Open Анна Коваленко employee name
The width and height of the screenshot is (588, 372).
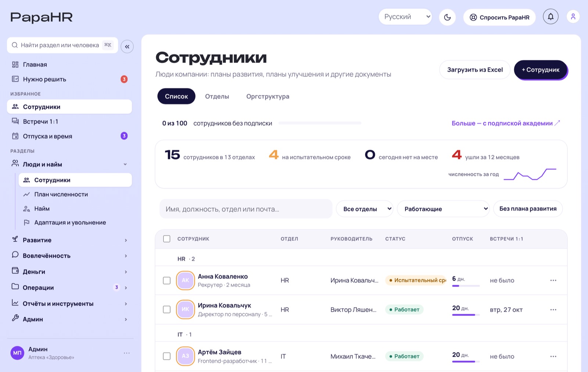[223, 276]
